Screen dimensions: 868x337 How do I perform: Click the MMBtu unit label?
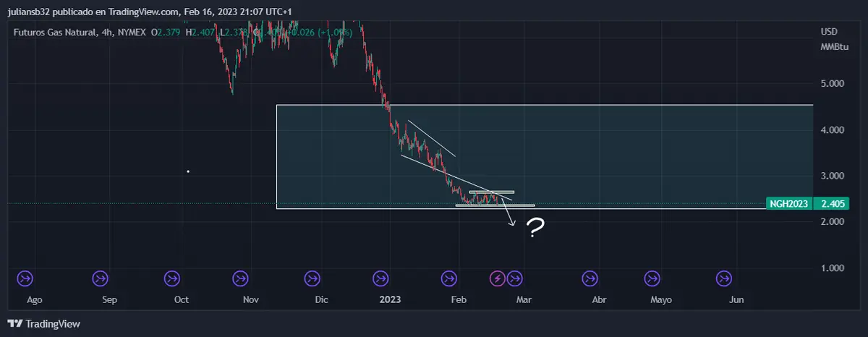coord(835,47)
